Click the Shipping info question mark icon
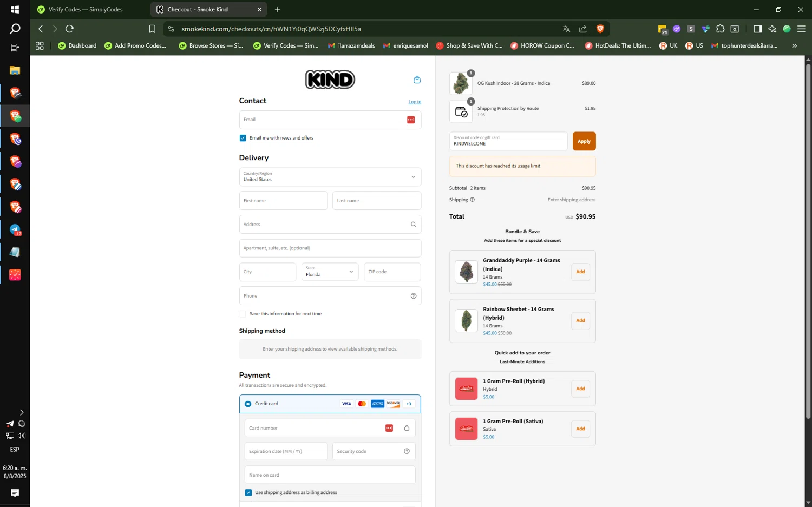 472,200
